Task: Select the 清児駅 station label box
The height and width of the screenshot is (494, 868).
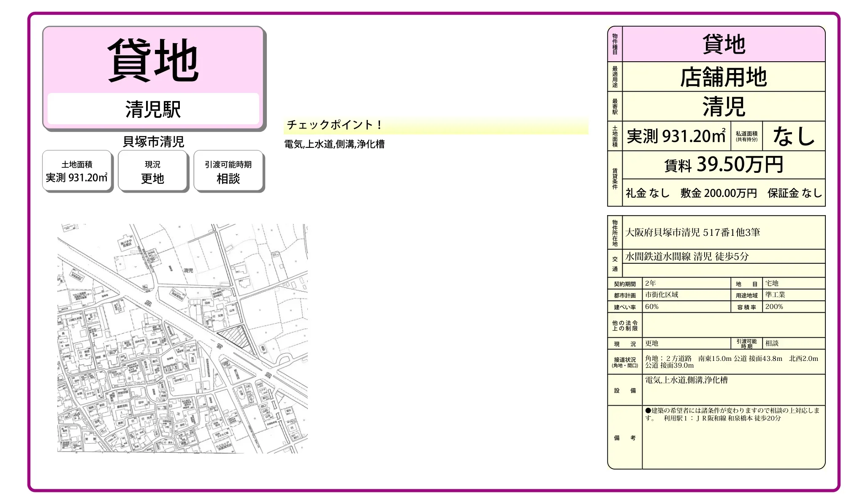Action: click(x=153, y=109)
